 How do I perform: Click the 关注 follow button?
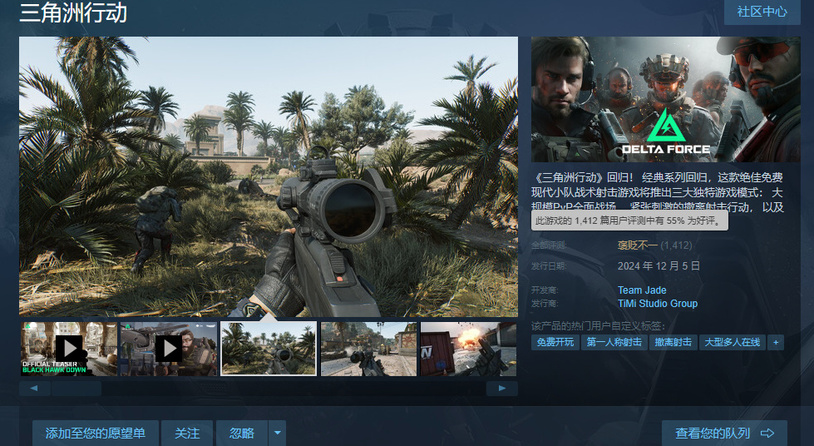click(187, 433)
